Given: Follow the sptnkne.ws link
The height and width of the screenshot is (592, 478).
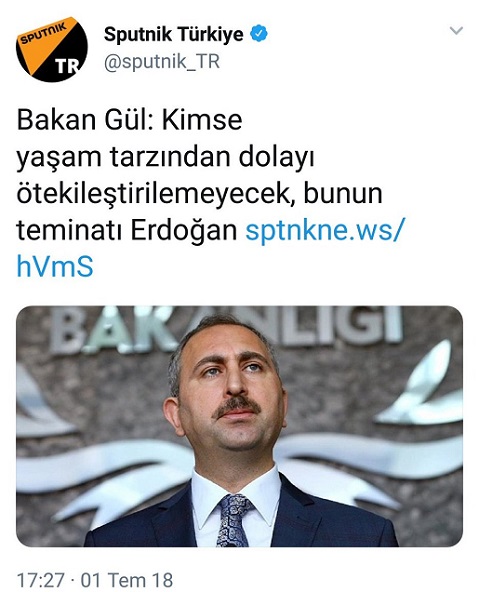Looking at the screenshot, I should pyautogui.click(x=324, y=230).
